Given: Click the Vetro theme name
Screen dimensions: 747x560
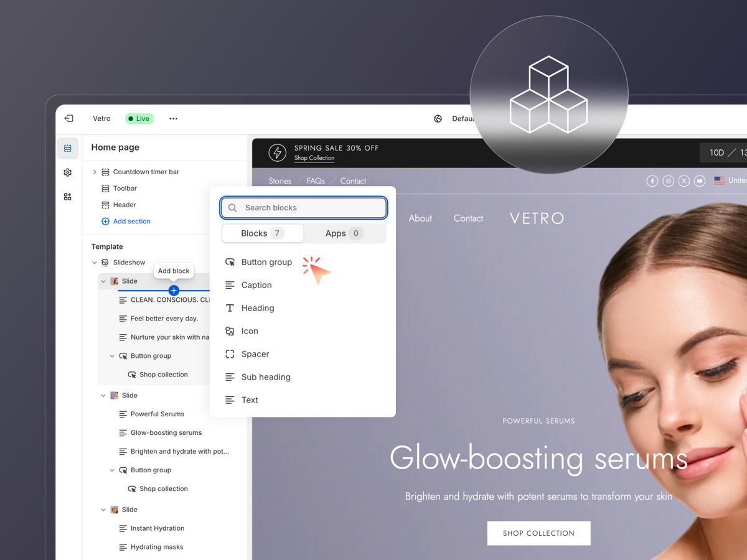Looking at the screenshot, I should point(101,118).
